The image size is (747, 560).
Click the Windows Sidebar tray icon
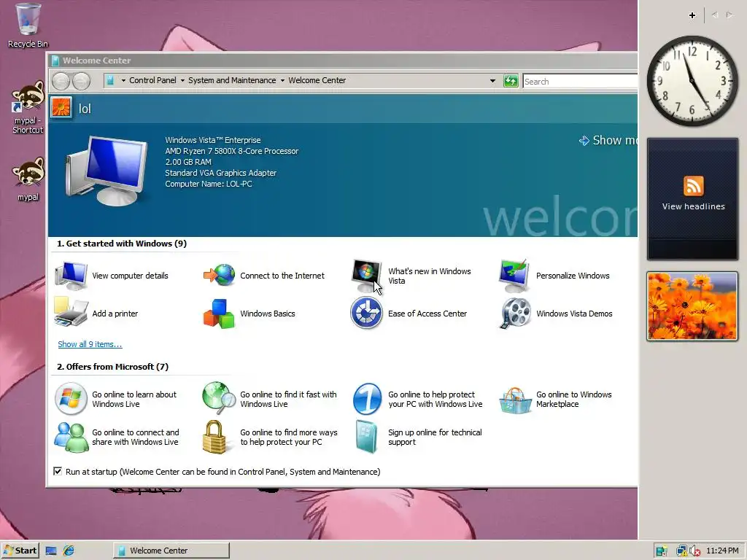point(661,551)
